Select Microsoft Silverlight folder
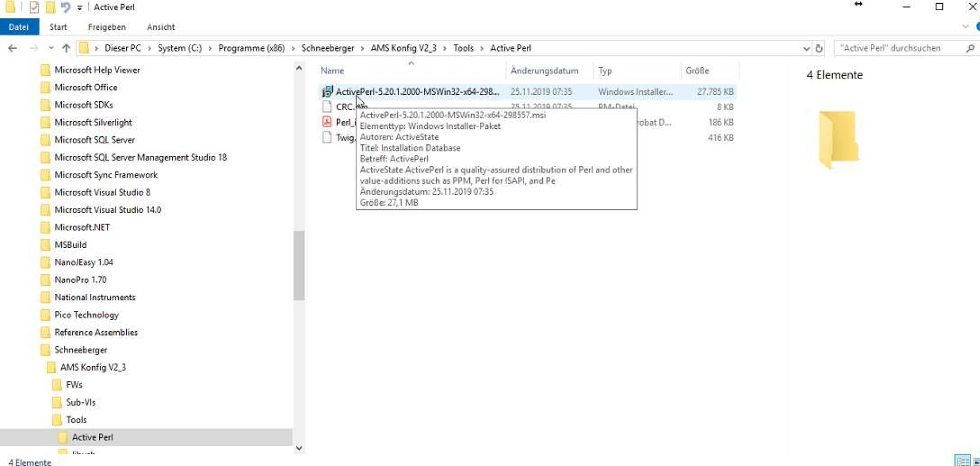 click(x=93, y=122)
